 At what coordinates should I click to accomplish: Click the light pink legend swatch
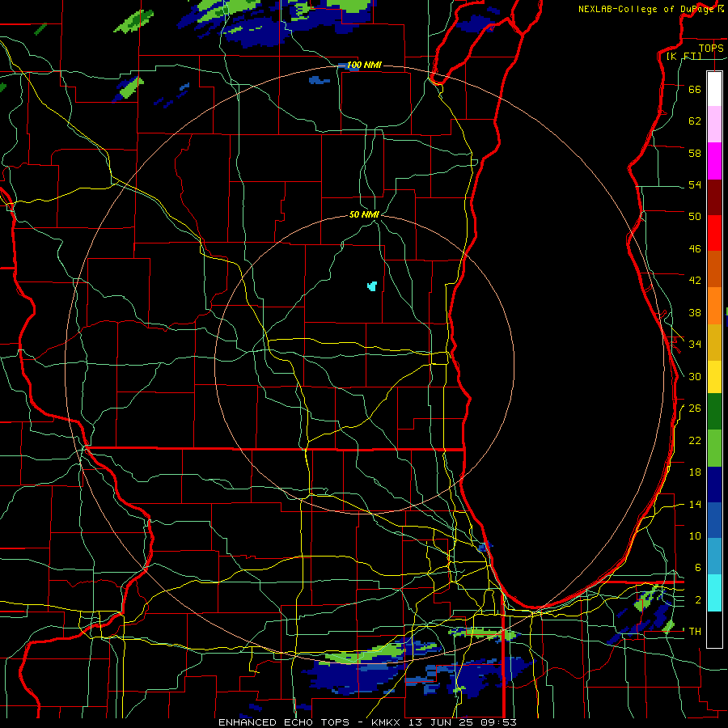[714, 125]
